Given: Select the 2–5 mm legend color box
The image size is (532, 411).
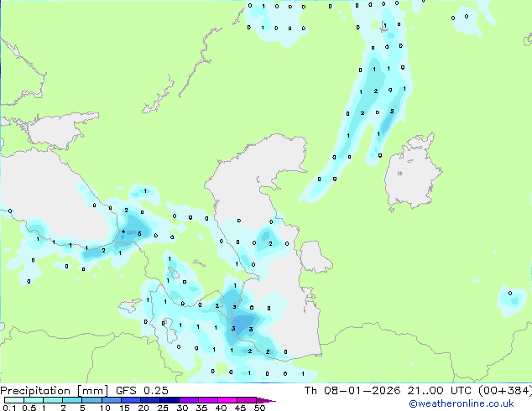Looking at the screenshot, I should tap(72, 400).
